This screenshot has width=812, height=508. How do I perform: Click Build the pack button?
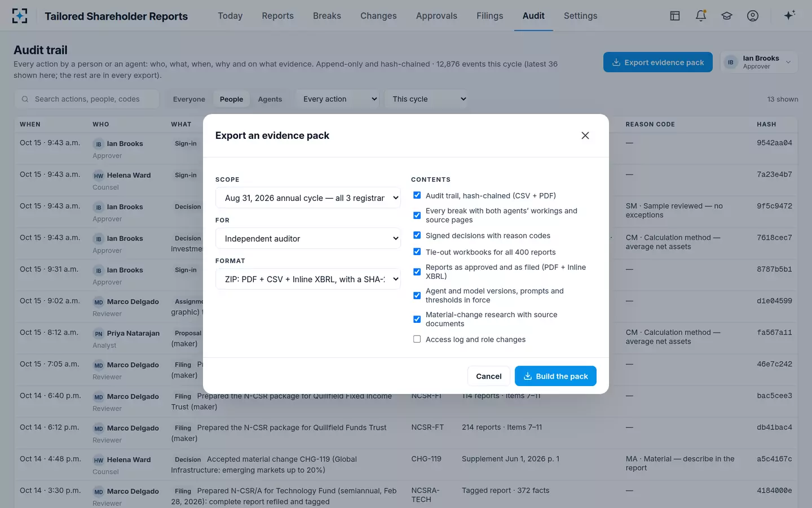(555, 376)
